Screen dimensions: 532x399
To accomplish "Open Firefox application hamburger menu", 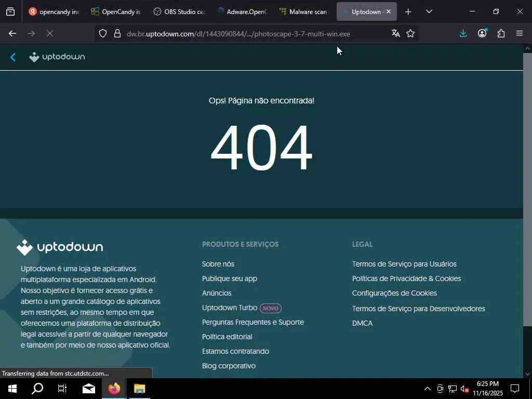I will coord(520,33).
